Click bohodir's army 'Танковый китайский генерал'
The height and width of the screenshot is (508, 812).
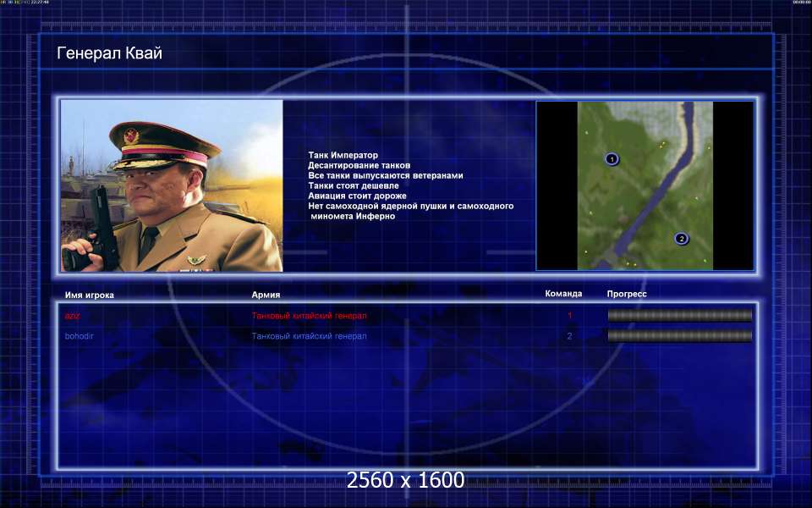(x=310, y=336)
